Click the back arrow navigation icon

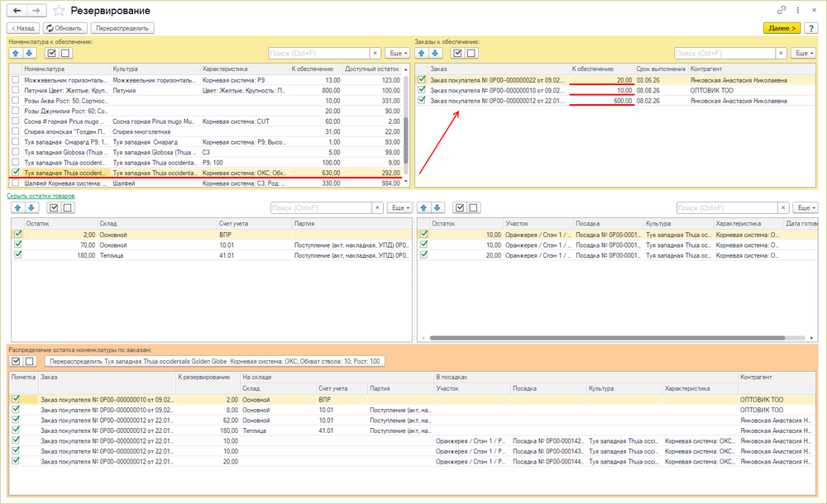17,11
